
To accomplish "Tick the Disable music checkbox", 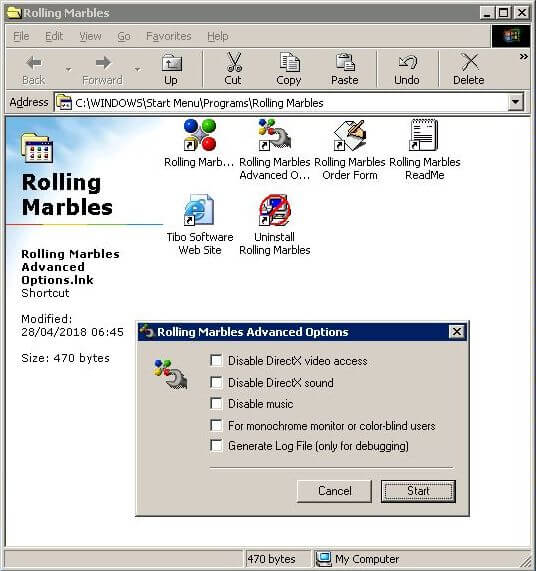I will click(x=216, y=403).
